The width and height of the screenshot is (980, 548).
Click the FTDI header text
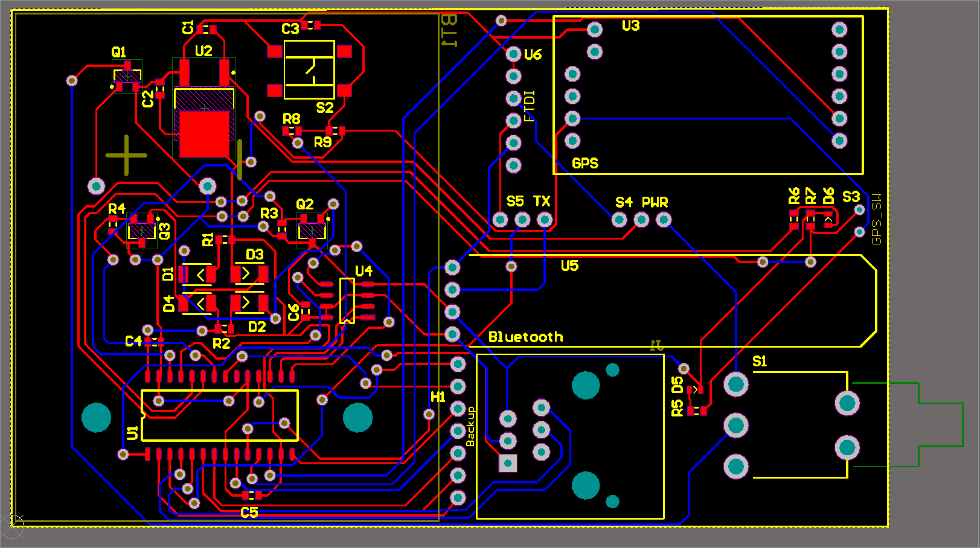530,106
